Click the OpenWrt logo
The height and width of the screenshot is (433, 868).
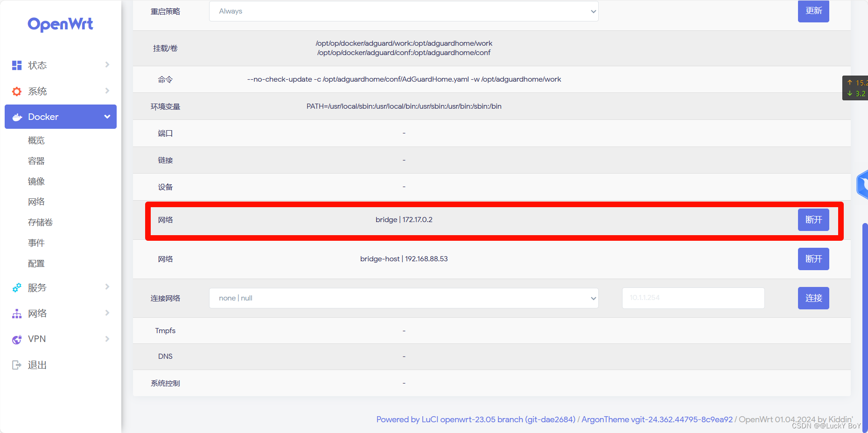pyautogui.click(x=60, y=24)
